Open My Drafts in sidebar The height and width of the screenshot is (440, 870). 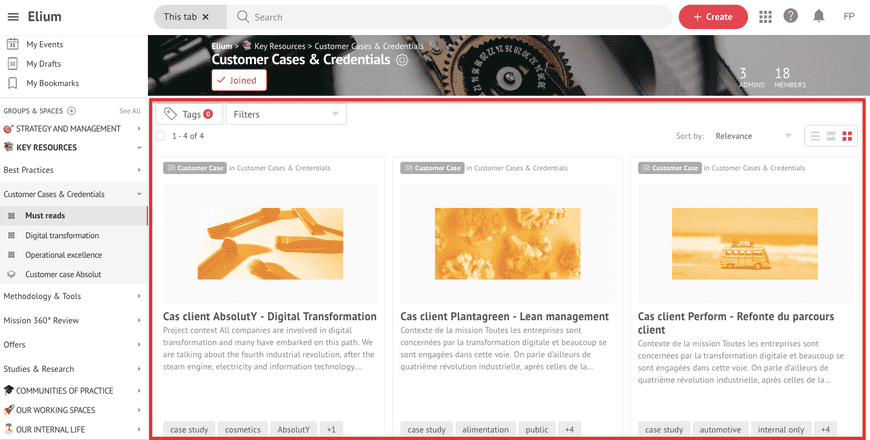click(43, 64)
